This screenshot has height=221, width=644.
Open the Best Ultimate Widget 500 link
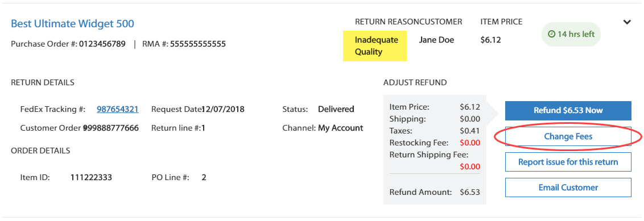[72, 24]
